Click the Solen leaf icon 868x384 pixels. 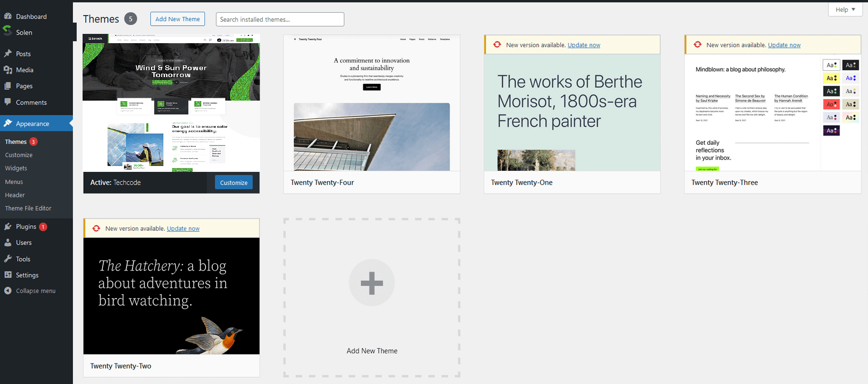click(x=7, y=31)
